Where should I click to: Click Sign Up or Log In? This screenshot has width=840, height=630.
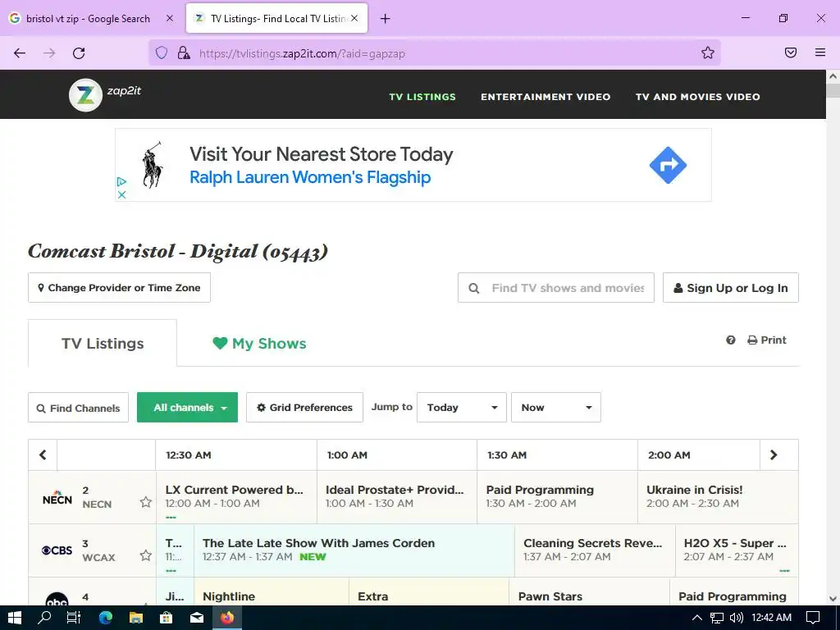[x=731, y=288]
